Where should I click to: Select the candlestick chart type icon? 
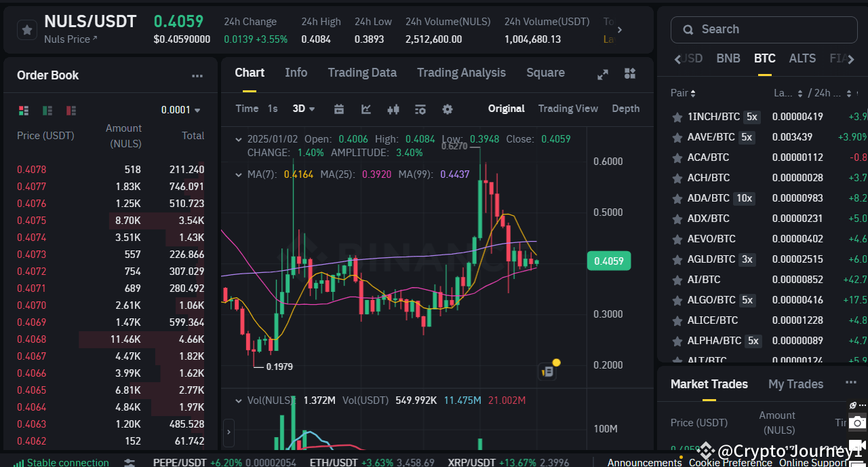[393, 109]
